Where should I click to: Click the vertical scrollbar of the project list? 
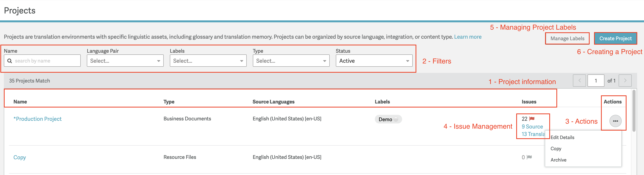pyautogui.click(x=634, y=111)
